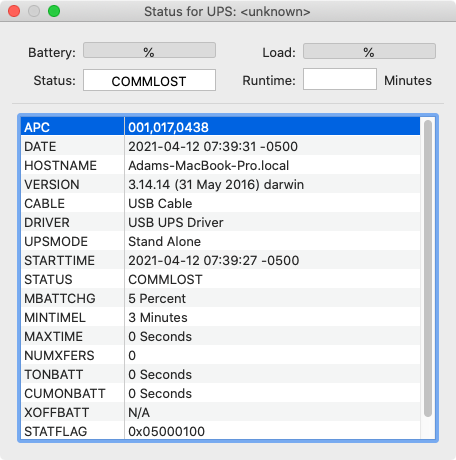Click the green zoom window button
This screenshot has width=456, height=460.
pyautogui.click(x=54, y=11)
